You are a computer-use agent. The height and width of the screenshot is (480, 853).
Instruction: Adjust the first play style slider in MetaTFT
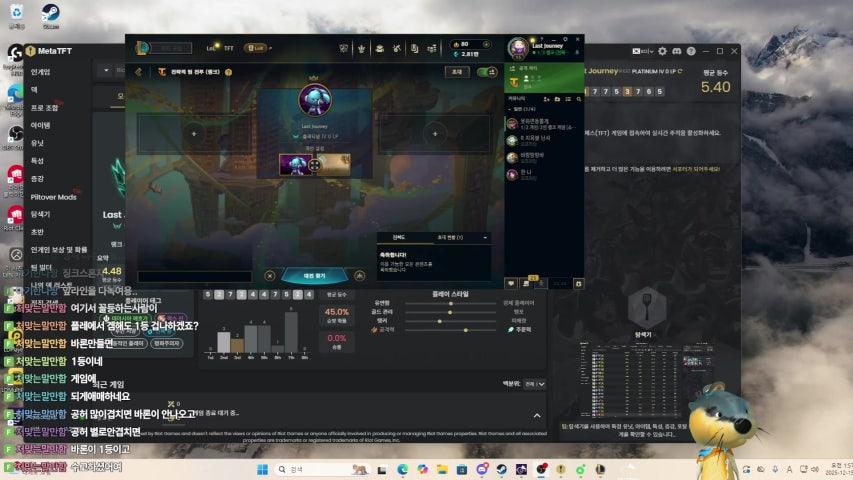pos(451,303)
